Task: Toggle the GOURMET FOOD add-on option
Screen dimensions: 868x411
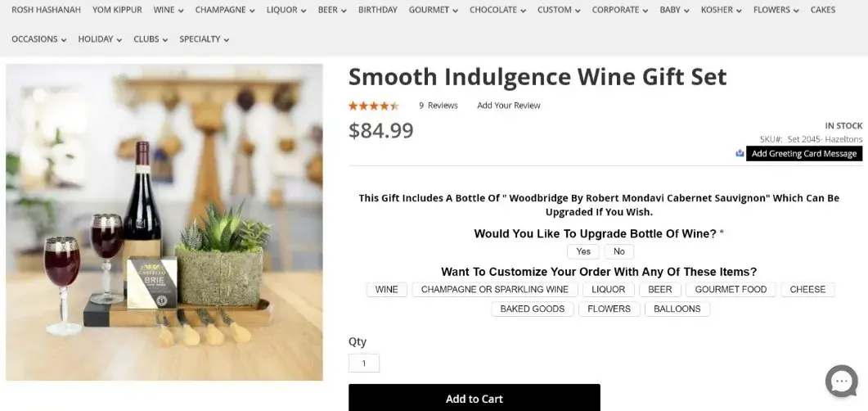Action: pos(731,290)
